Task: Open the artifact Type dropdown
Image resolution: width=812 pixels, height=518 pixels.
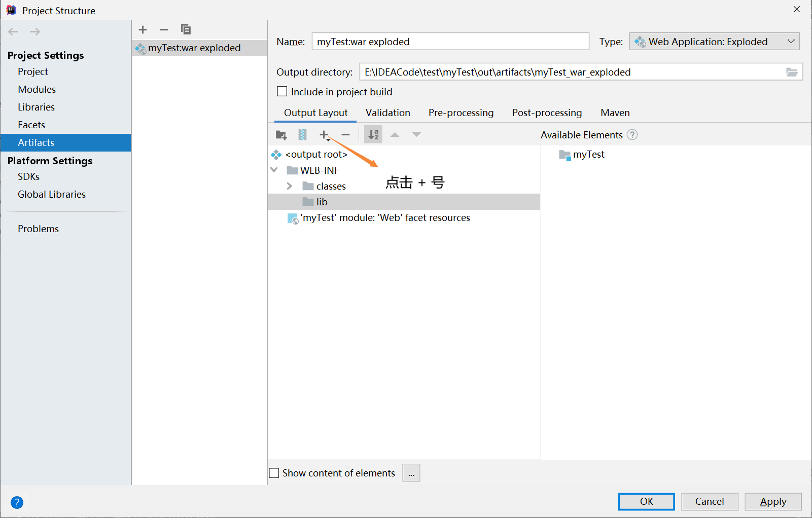Action: (x=715, y=42)
